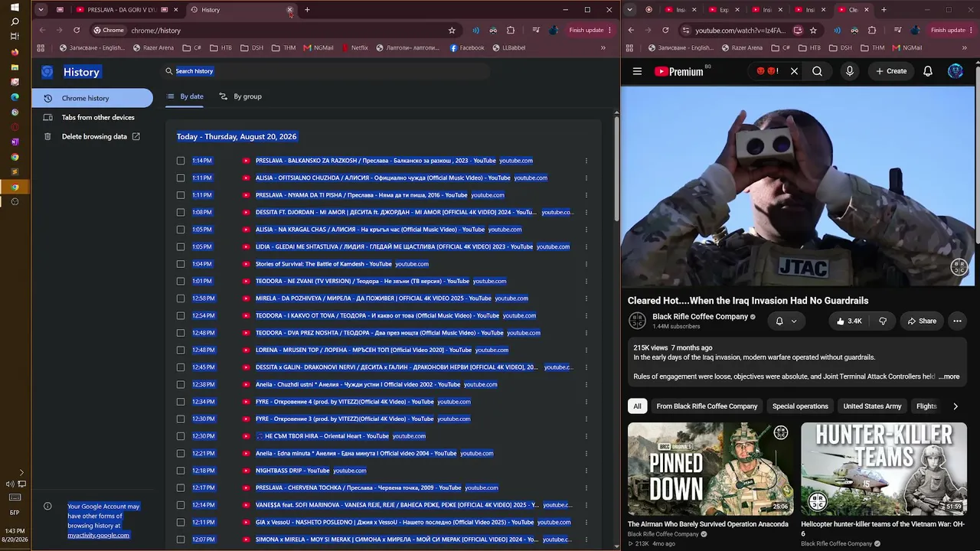Open the Netflix bookmark
Image resolution: width=980 pixels, height=551 pixels.
coord(354,47)
